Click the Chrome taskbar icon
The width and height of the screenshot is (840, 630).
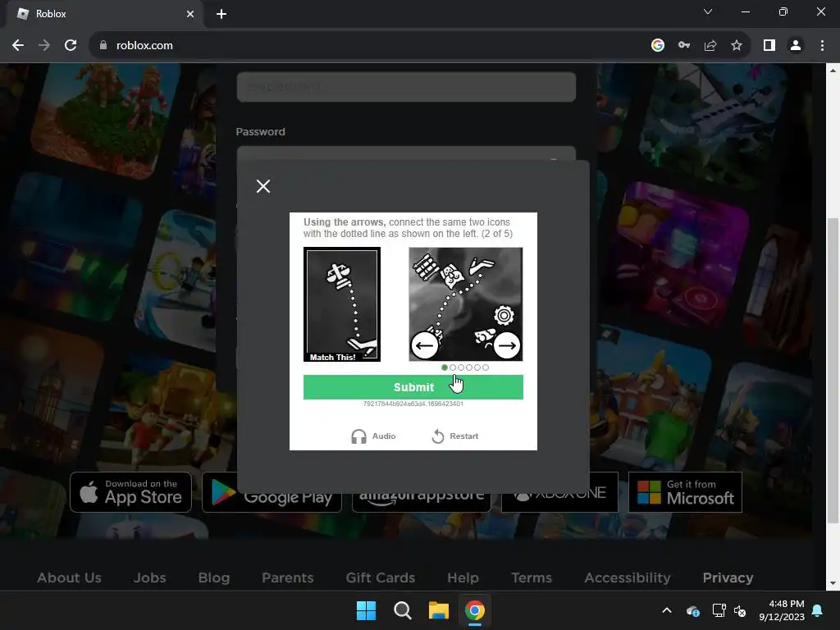click(475, 610)
